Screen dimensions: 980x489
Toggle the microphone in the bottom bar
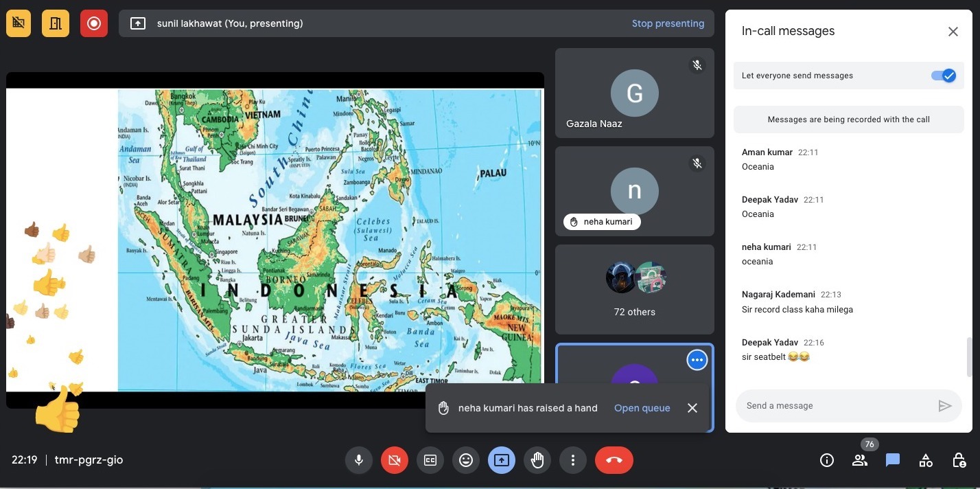(x=358, y=460)
